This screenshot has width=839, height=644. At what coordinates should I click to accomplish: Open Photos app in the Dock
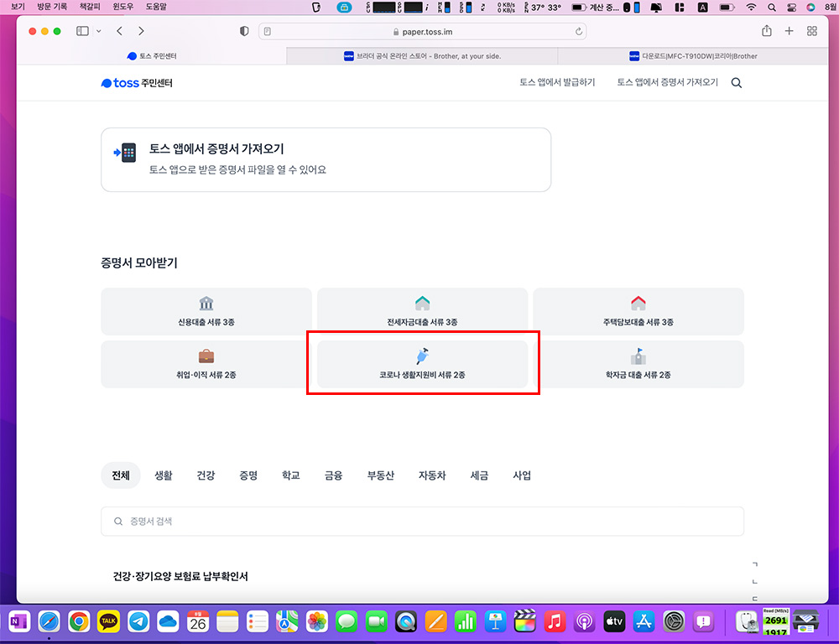pos(317,621)
